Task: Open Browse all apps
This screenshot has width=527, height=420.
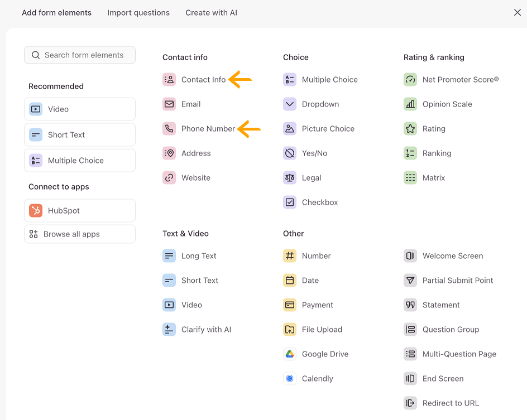Action: [x=80, y=234]
